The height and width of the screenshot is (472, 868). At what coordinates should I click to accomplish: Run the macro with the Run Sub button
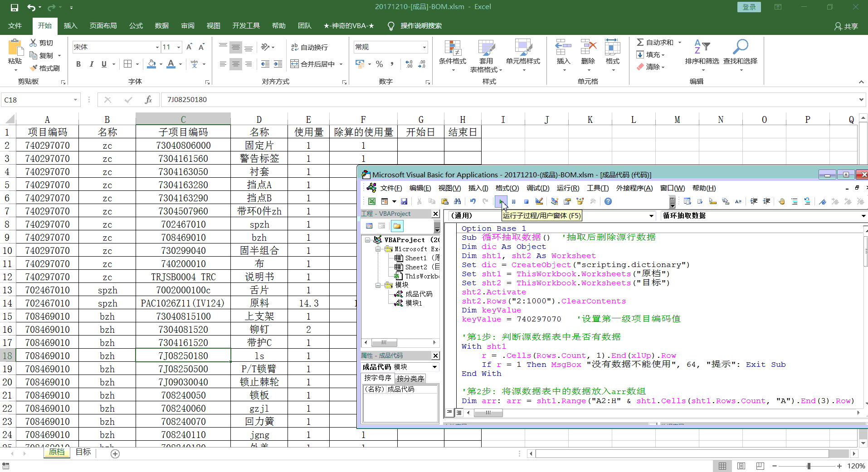[x=501, y=201]
